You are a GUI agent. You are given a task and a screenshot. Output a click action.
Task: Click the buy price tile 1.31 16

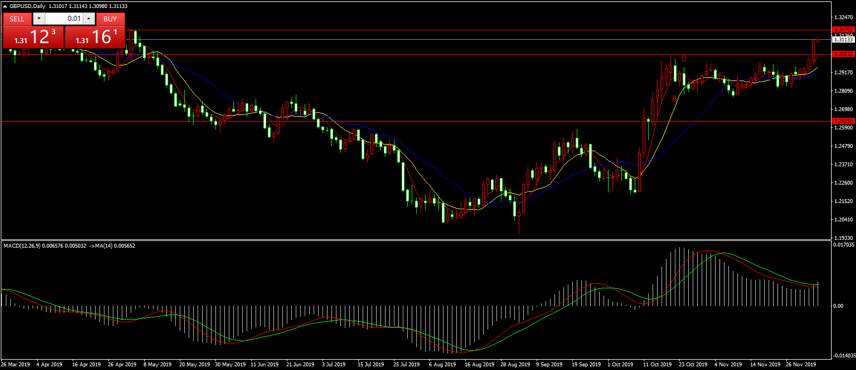tap(95, 37)
